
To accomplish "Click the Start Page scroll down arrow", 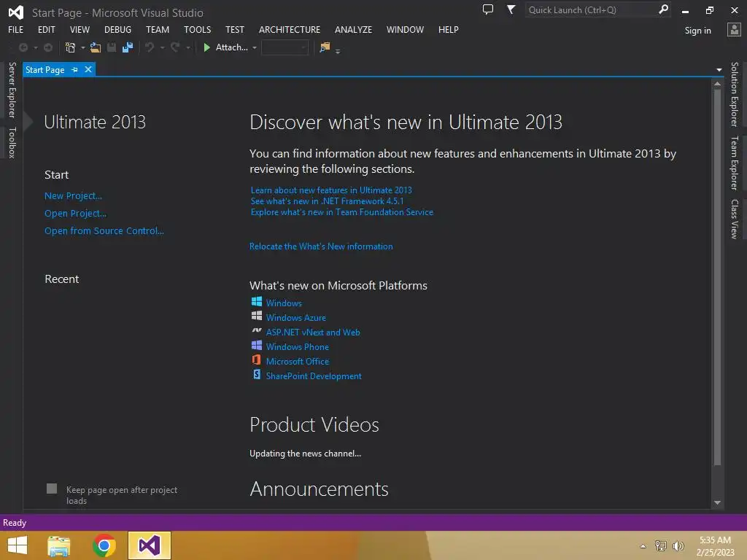I will pos(718,502).
